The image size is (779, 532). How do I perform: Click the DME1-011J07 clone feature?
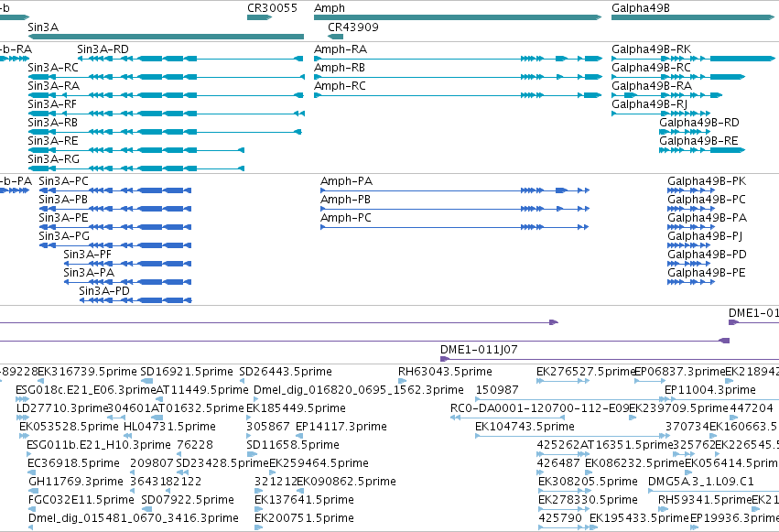(x=610, y=359)
